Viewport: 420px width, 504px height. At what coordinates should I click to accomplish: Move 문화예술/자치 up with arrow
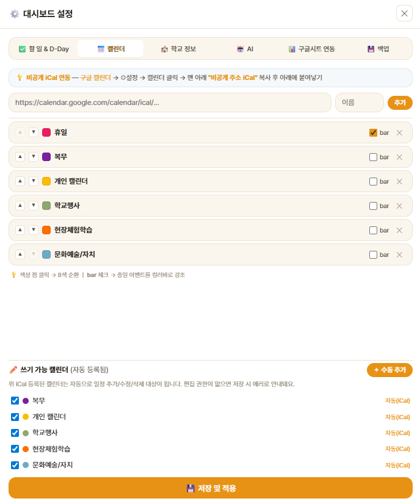click(20, 254)
